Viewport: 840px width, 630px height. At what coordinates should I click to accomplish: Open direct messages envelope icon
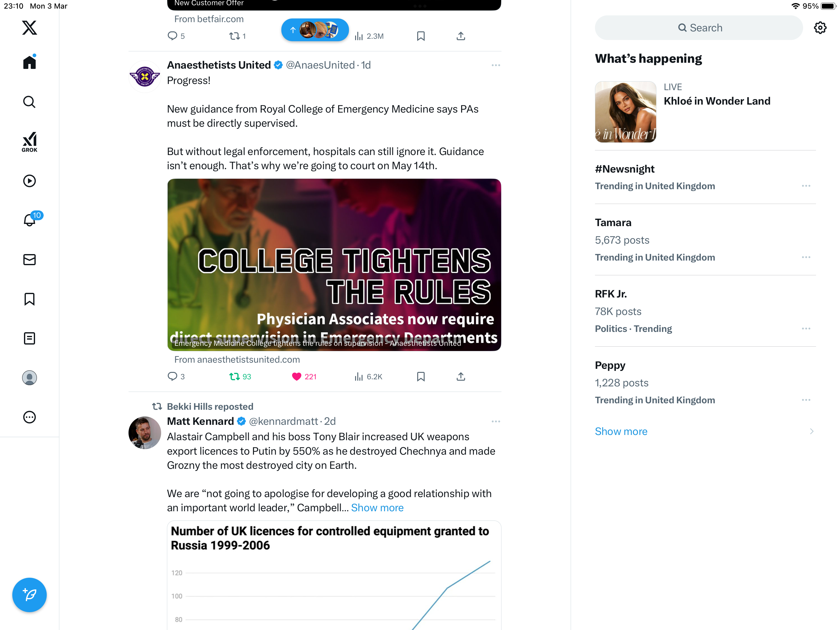pos(29,260)
